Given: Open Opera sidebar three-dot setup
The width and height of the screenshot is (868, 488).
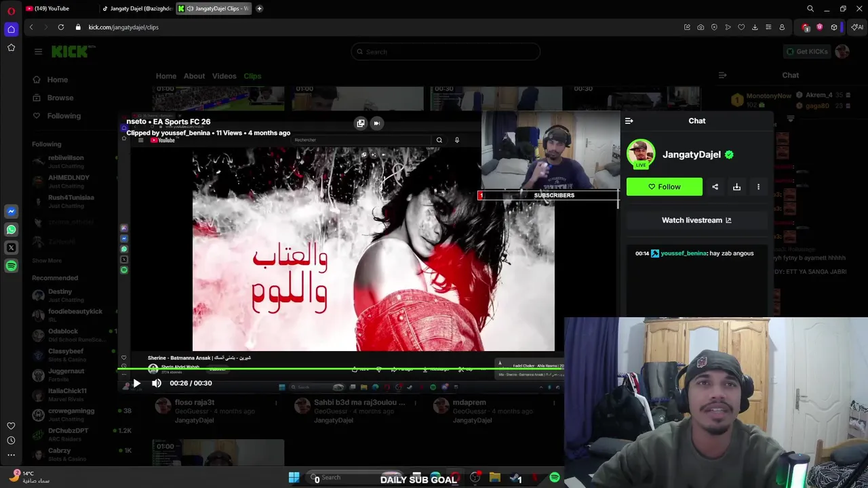Looking at the screenshot, I should 11,455.
